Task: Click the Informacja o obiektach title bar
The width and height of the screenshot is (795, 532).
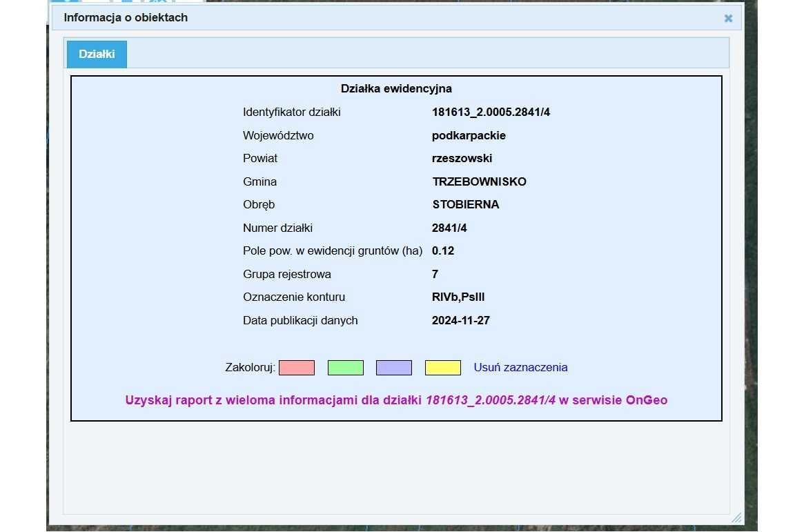Action: pyautogui.click(x=345, y=18)
